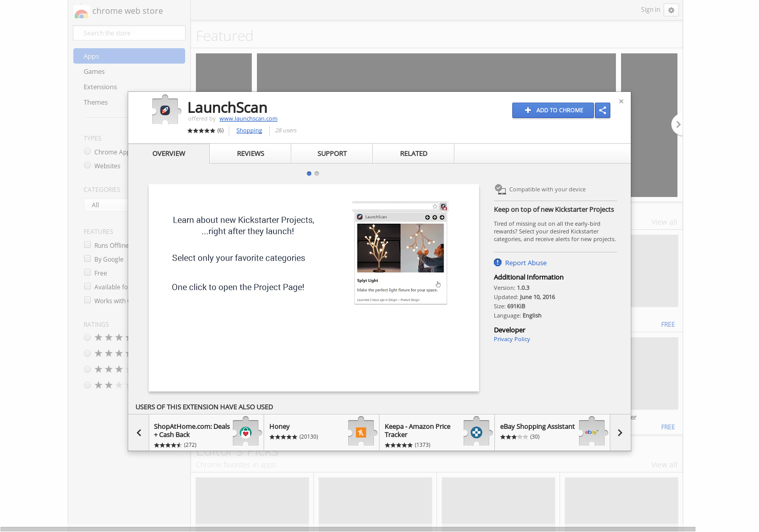Select the second carousel position dot
759x532 pixels.
pos(317,173)
